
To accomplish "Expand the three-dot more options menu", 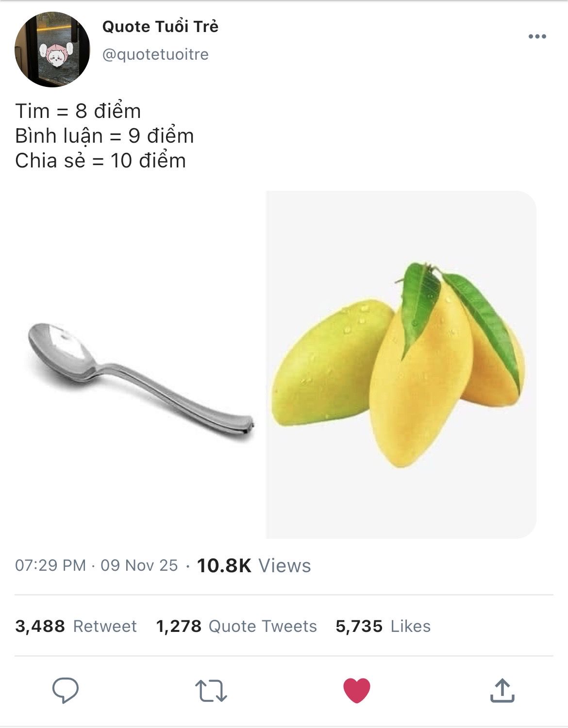I will click(537, 37).
